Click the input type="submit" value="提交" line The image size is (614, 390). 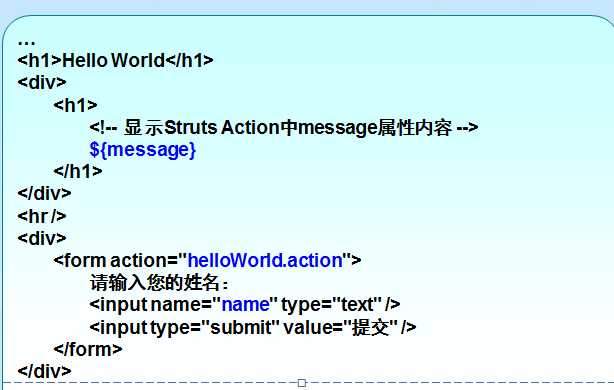point(253,327)
